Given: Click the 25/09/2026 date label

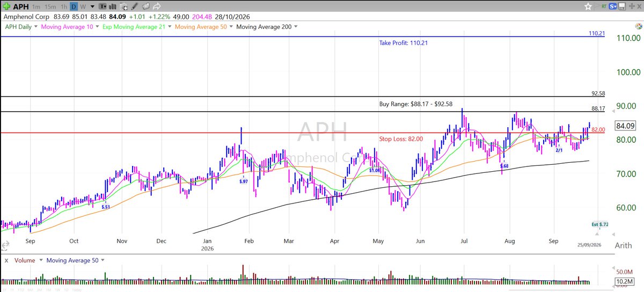Looking at the screenshot, I should [589, 245].
